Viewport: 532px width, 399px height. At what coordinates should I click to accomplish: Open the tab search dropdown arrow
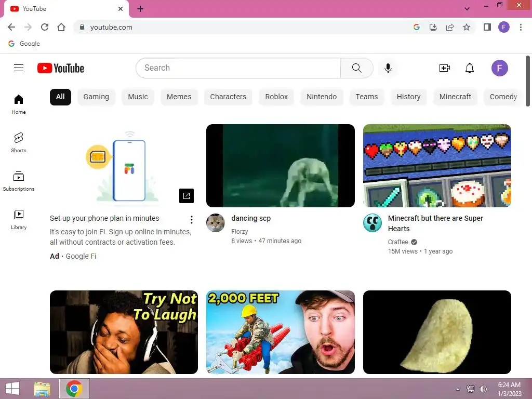click(467, 9)
